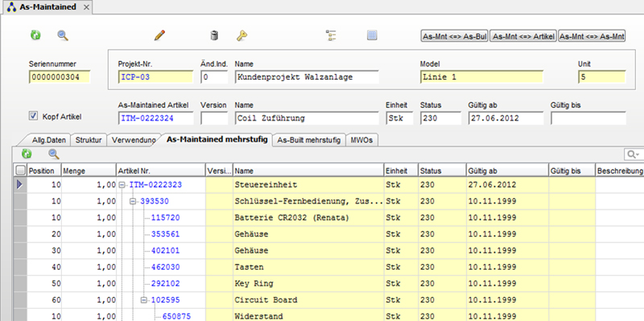
Task: Open the MWOs tab
Action: (361, 140)
